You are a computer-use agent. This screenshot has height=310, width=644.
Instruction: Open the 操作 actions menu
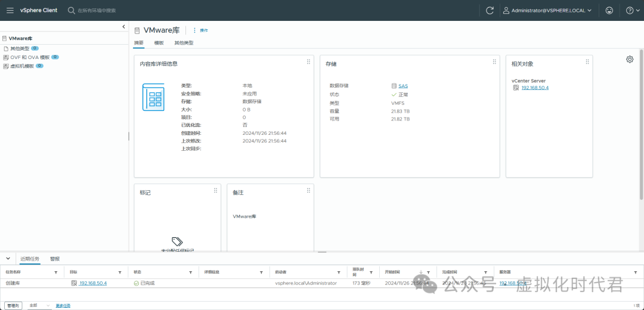click(204, 30)
